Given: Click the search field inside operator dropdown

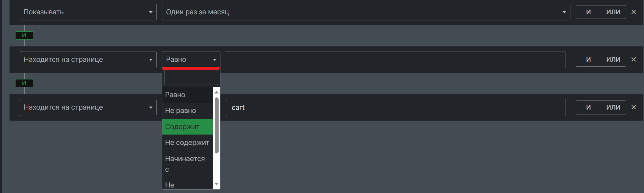Looking at the screenshot, I should [191, 78].
